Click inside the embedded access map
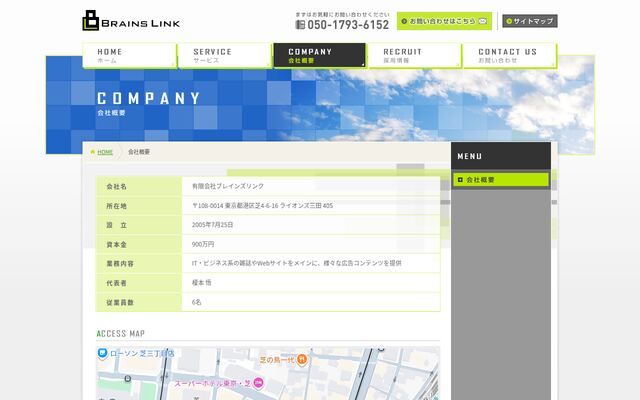The image size is (640, 400). click(x=268, y=373)
